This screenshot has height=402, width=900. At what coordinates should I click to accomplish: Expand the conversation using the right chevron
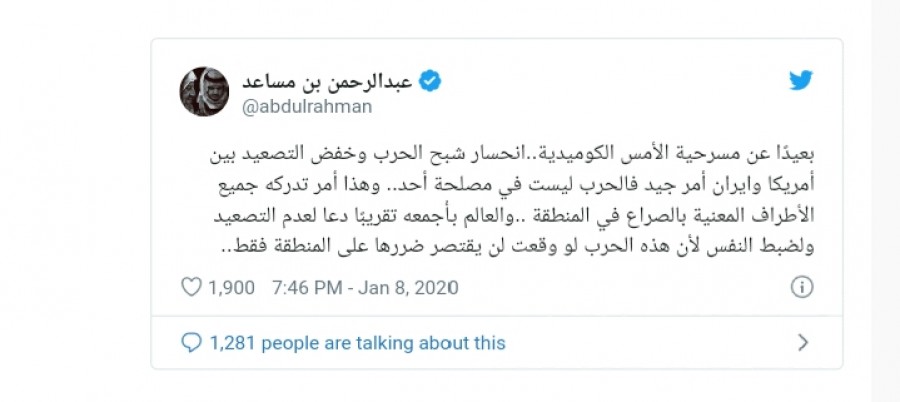pyautogui.click(x=803, y=343)
